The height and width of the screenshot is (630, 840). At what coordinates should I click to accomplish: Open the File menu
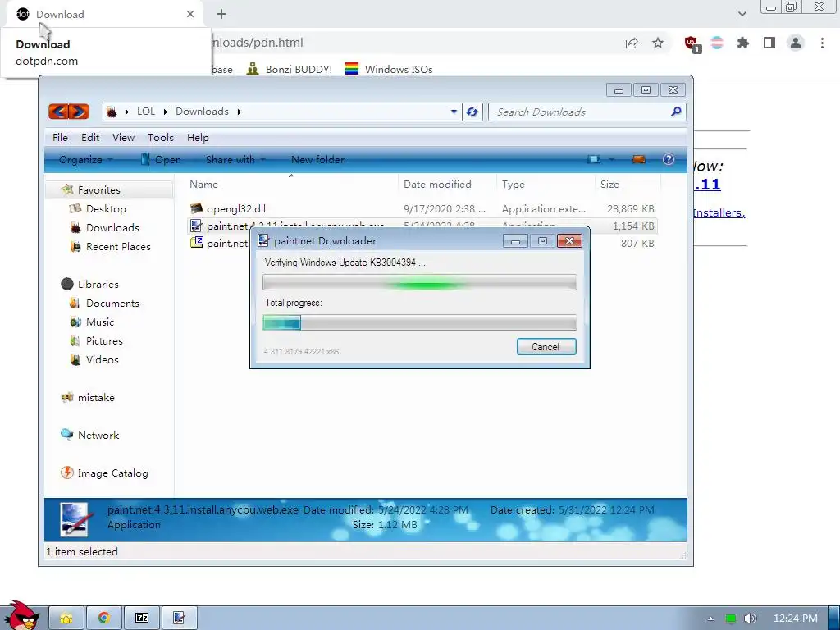coord(60,138)
